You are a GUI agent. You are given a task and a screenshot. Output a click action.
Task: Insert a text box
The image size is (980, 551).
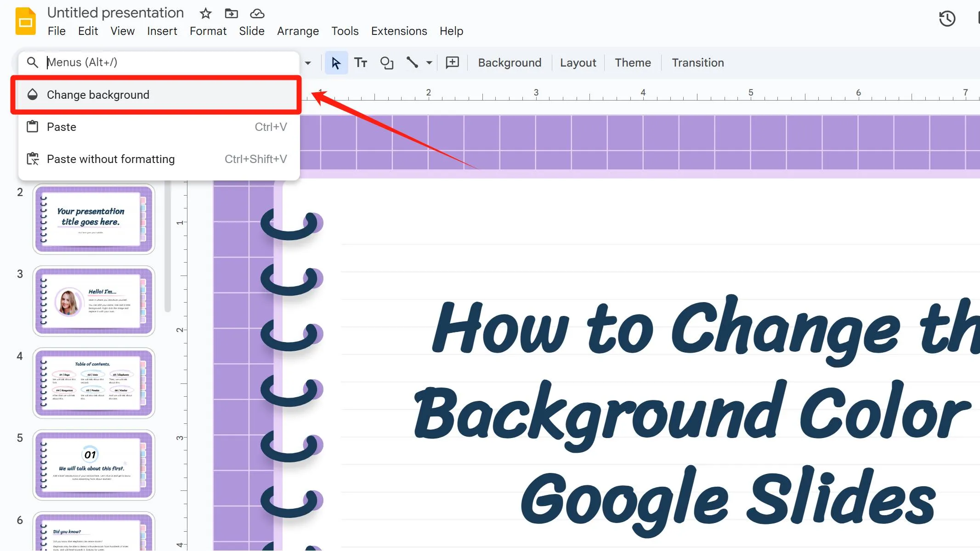click(361, 62)
